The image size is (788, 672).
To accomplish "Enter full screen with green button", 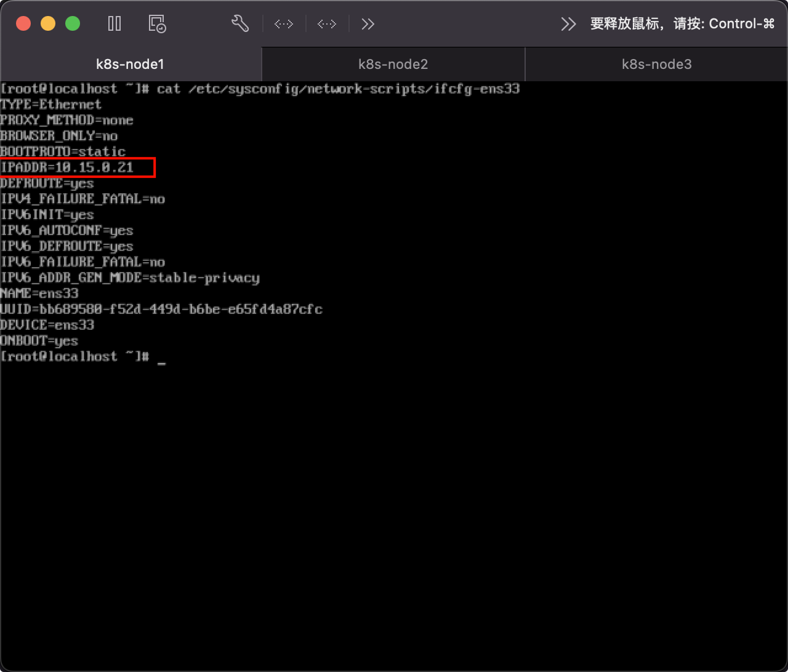I will click(73, 24).
